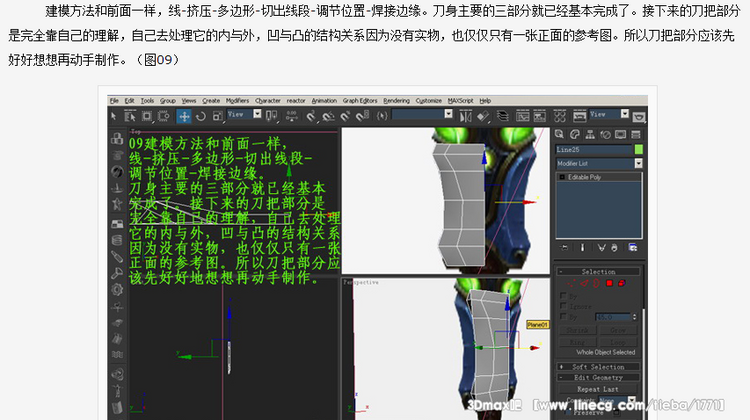Open the Modify command panel tab
Screen dimensions: 750x420
pyautogui.click(x=575, y=135)
